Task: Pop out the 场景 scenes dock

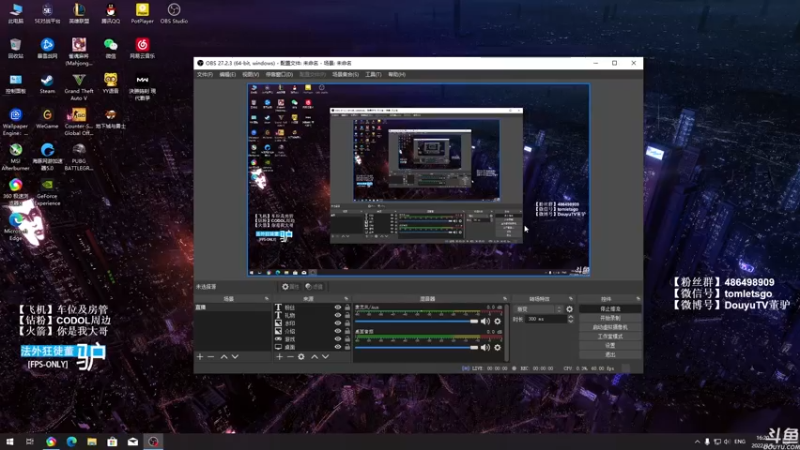Action: (x=266, y=298)
